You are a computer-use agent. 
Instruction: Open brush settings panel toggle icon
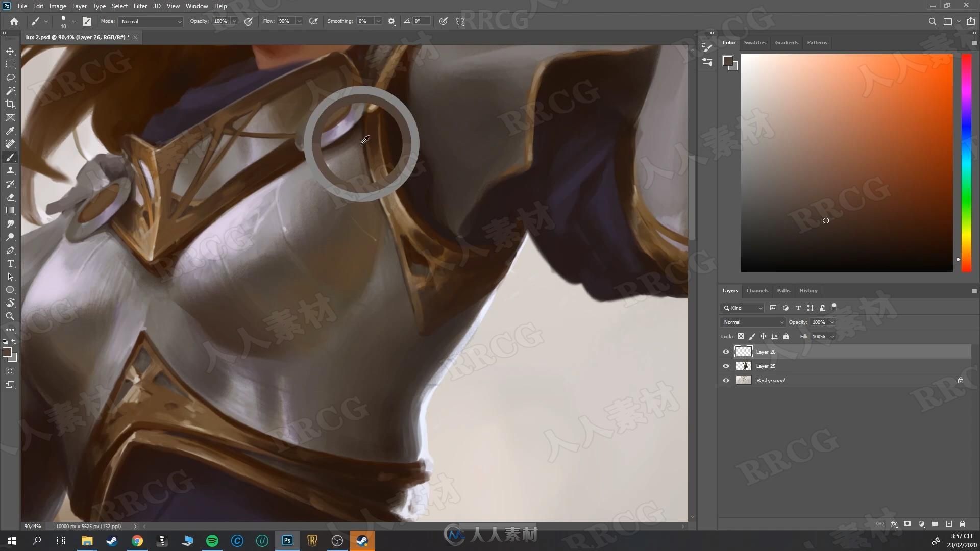click(x=87, y=21)
